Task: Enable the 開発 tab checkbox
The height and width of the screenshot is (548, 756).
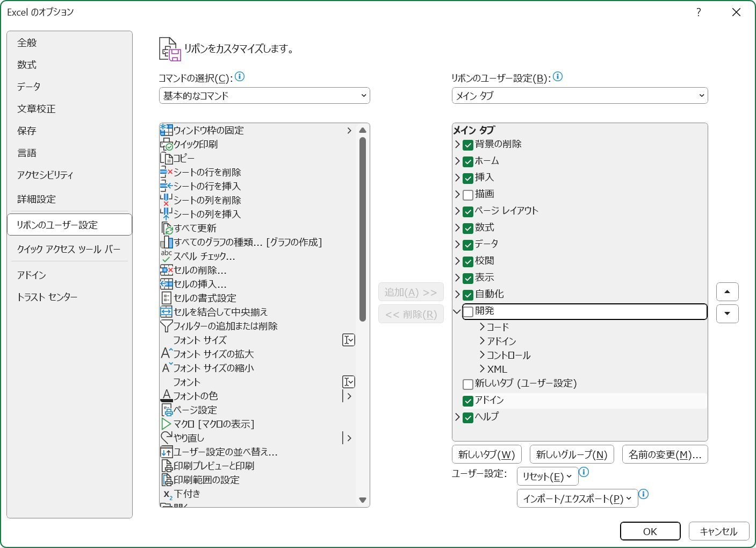Action: coord(469,311)
